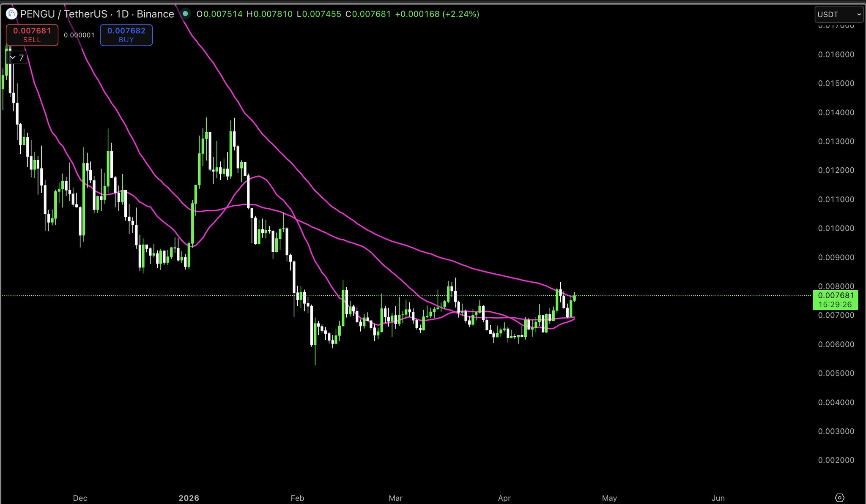Click the Binance exchange label
The image size is (866, 504).
(x=155, y=14)
